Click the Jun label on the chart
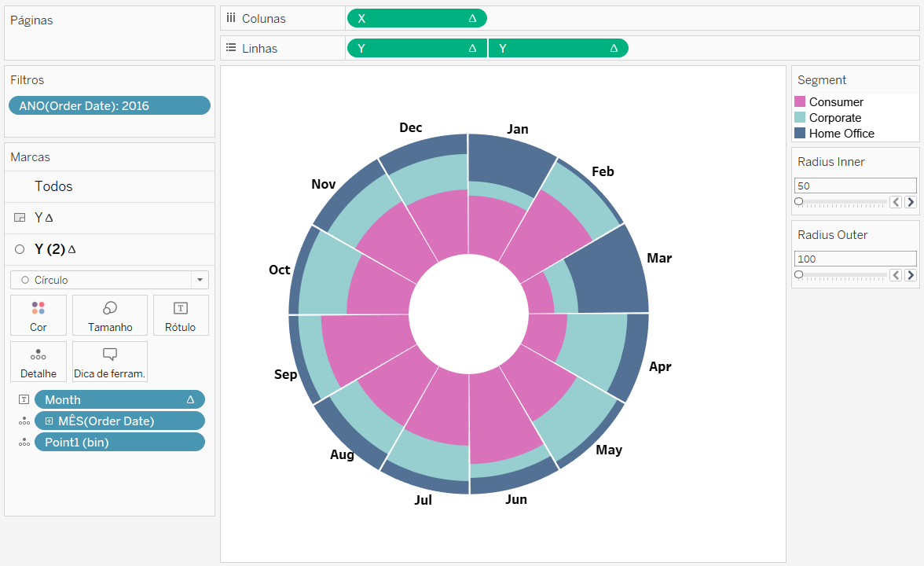 [x=516, y=499]
